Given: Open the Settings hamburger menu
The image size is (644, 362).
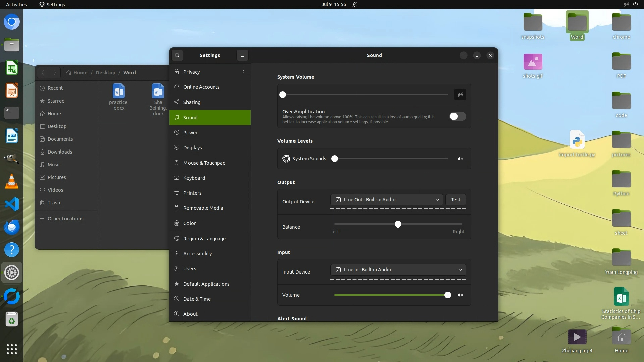Looking at the screenshot, I should (243, 55).
